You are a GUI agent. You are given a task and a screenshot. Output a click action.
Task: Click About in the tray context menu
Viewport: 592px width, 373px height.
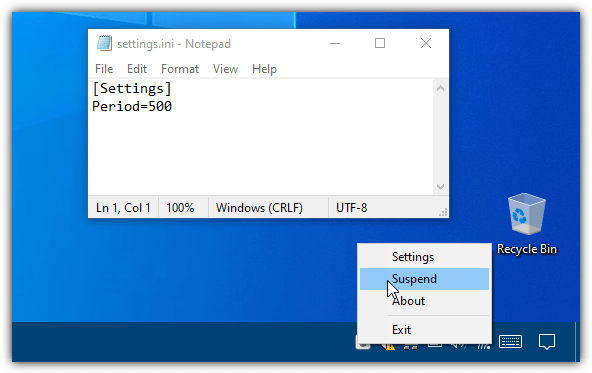coord(424,301)
